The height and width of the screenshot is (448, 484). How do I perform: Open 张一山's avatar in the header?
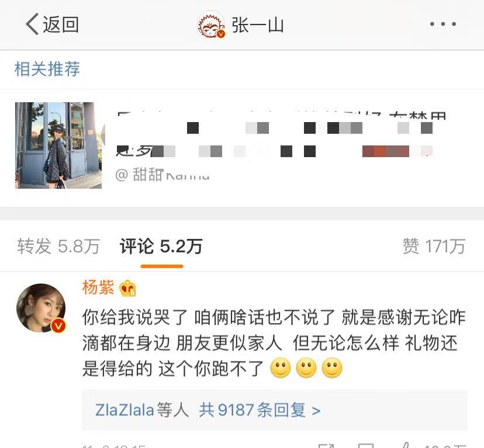pos(212,25)
